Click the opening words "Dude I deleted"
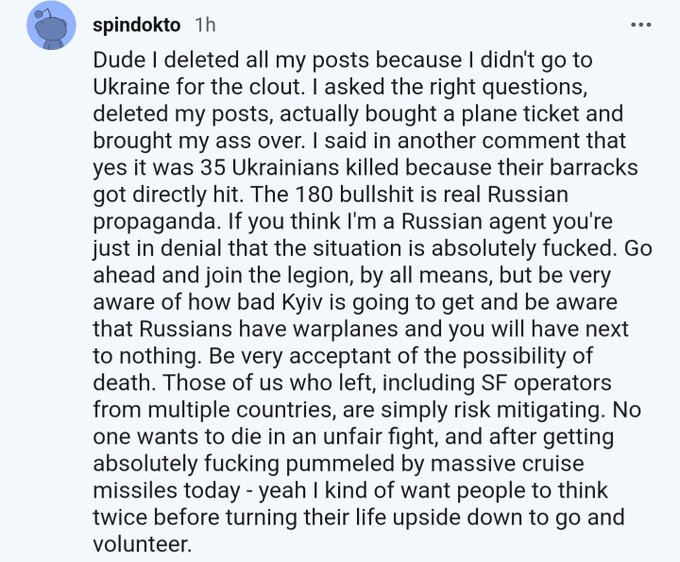The image size is (680, 562). (152, 57)
